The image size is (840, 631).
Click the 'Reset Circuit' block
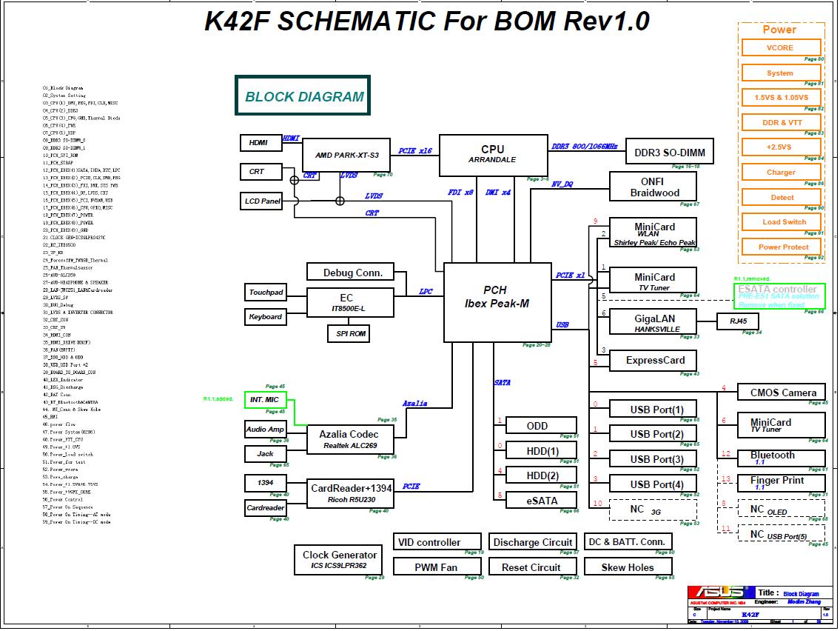(533, 567)
